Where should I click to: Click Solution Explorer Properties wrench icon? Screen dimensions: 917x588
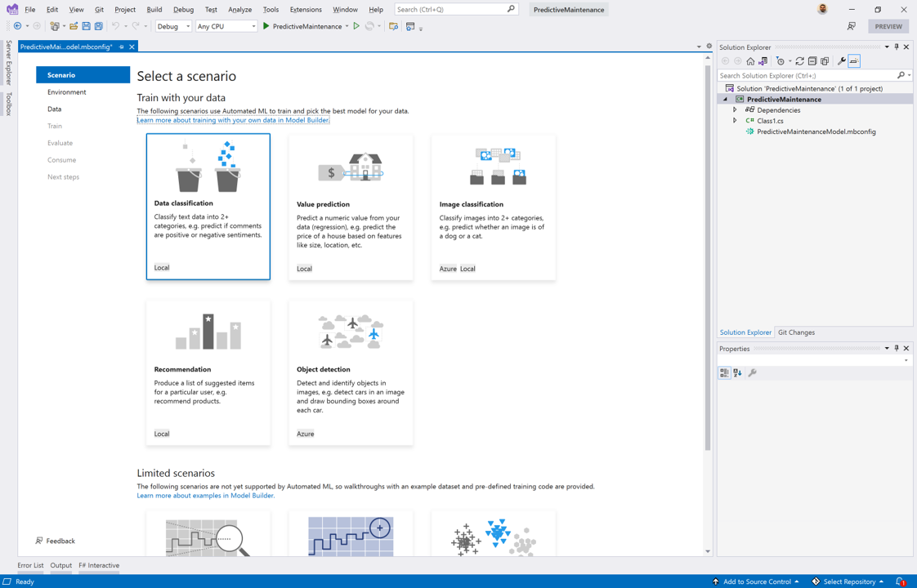(x=842, y=61)
